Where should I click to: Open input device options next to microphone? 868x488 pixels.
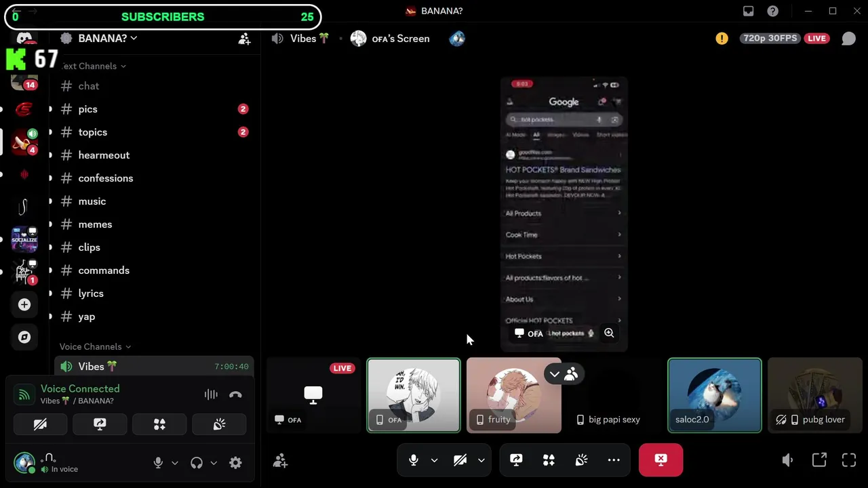[x=174, y=463]
